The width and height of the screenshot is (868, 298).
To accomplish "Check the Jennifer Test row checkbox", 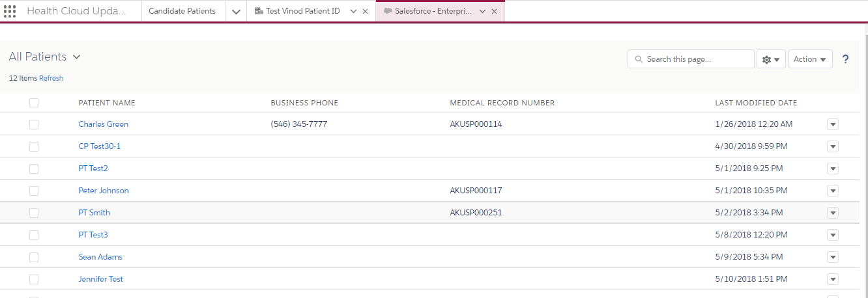I will pyautogui.click(x=34, y=279).
